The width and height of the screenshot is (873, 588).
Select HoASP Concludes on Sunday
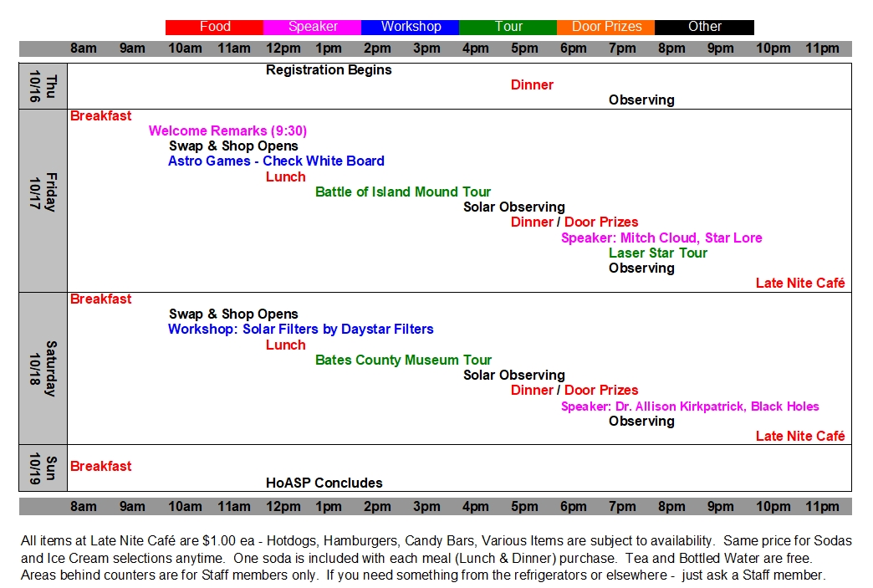coord(324,483)
